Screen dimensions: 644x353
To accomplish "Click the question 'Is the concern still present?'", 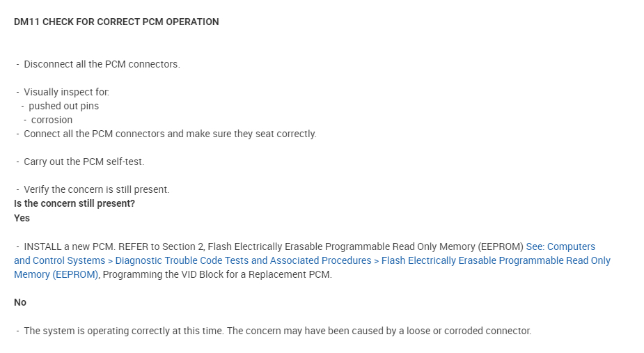I will [x=74, y=203].
